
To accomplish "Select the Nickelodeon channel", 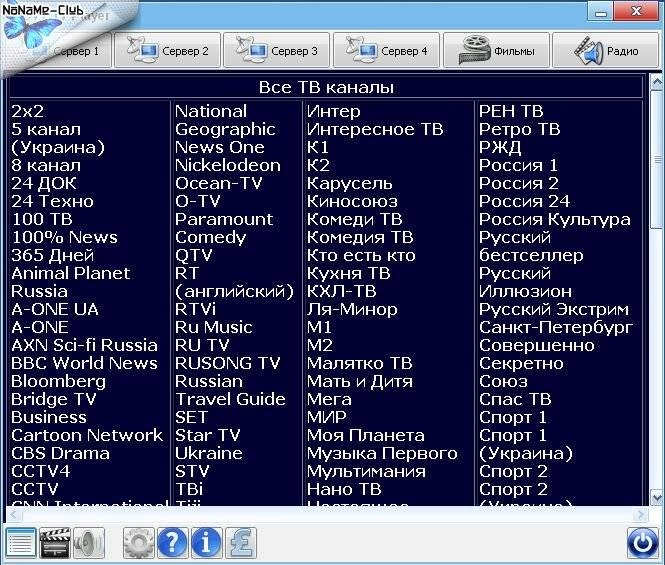I will 228,165.
